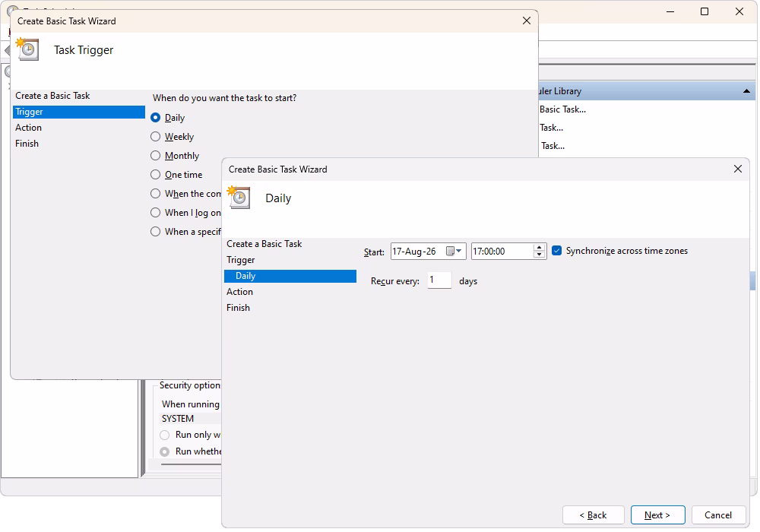Screen dimensions: 760x532
Task: Collapse the Scheduler Library actions header
Action: (746, 91)
